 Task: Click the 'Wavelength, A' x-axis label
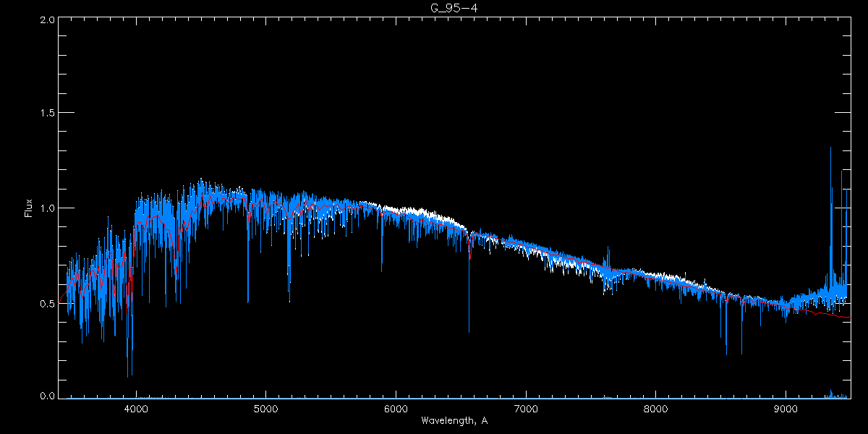tap(454, 420)
